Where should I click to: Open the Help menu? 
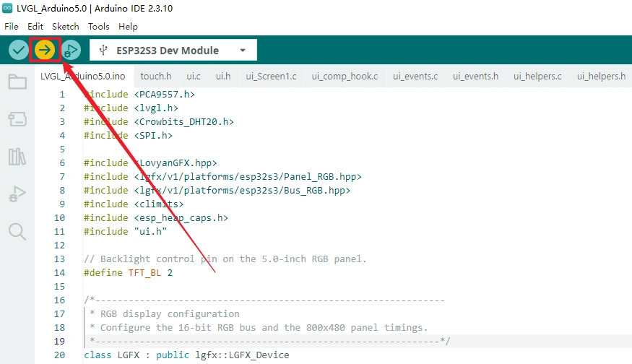point(128,27)
